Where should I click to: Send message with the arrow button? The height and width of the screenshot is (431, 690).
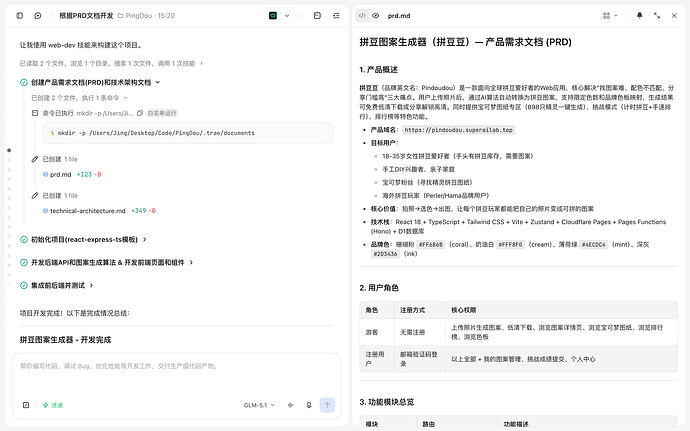327,405
